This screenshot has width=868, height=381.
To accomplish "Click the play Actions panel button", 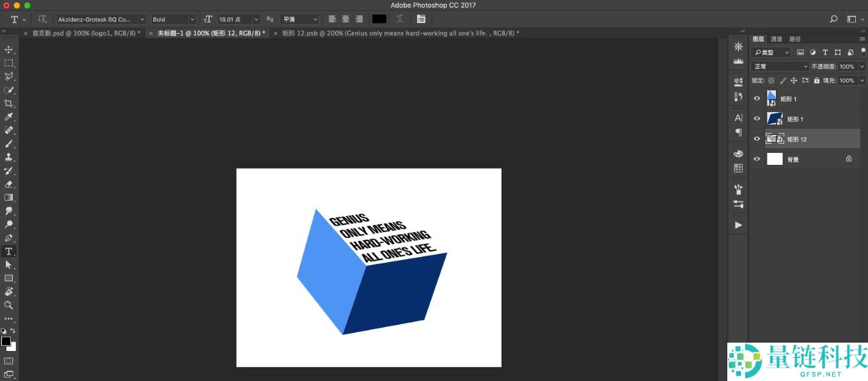I will pyautogui.click(x=738, y=225).
